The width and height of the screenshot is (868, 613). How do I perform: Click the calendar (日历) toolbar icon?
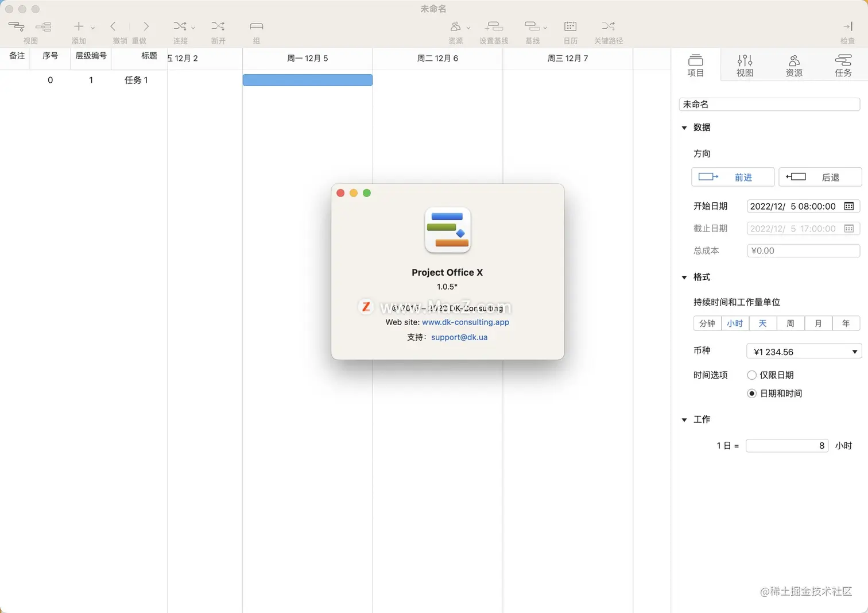(x=571, y=26)
